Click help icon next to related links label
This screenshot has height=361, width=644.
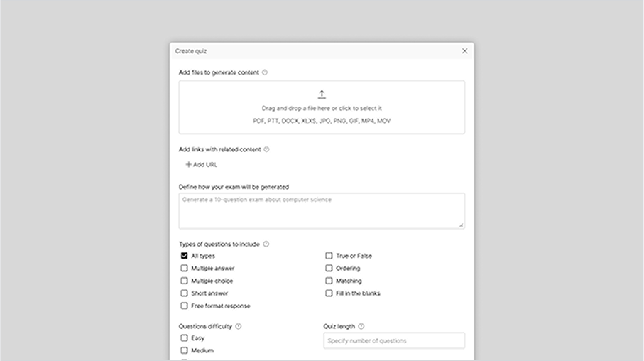point(267,149)
